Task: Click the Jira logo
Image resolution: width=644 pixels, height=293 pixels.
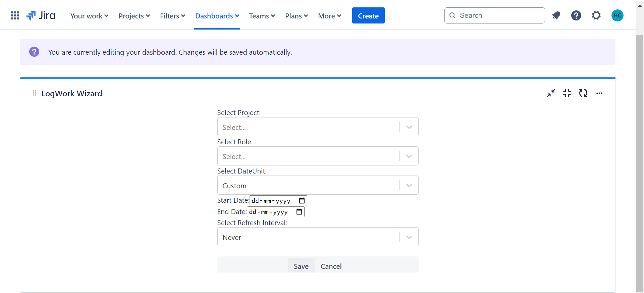Action: pyautogui.click(x=41, y=15)
